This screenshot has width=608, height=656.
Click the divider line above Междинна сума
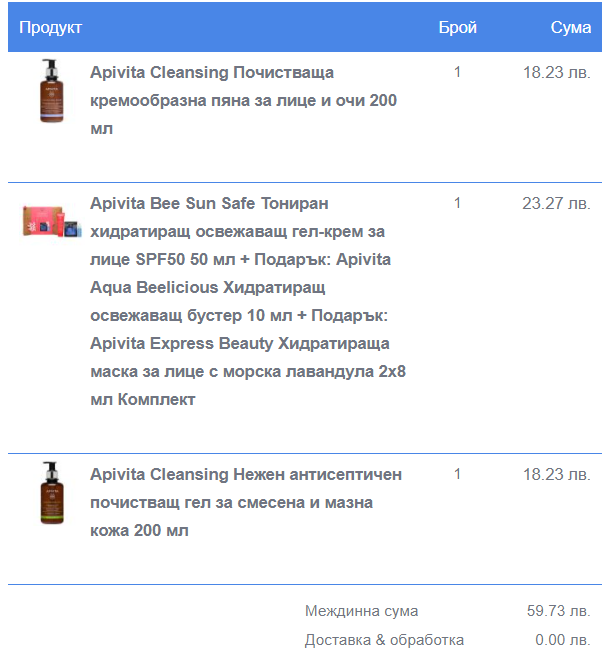[x=304, y=584]
